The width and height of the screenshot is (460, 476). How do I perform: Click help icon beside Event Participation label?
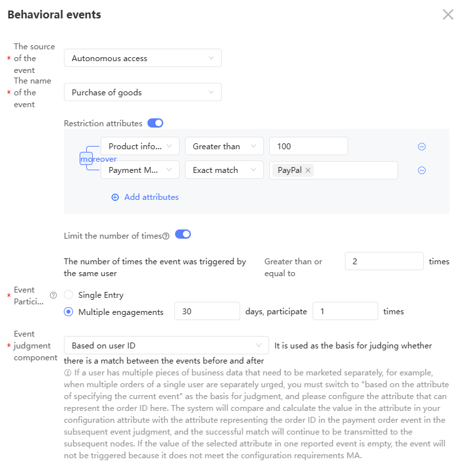pyautogui.click(x=53, y=295)
